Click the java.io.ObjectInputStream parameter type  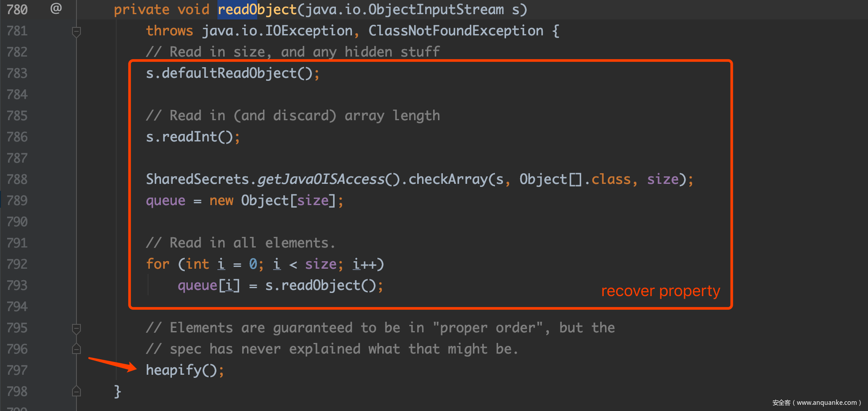tap(404, 9)
